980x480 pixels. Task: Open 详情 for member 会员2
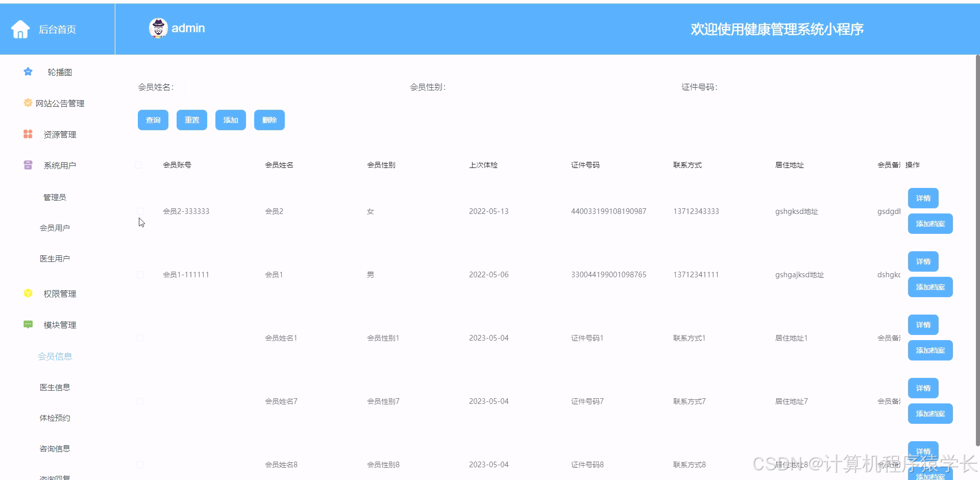pyautogui.click(x=923, y=198)
